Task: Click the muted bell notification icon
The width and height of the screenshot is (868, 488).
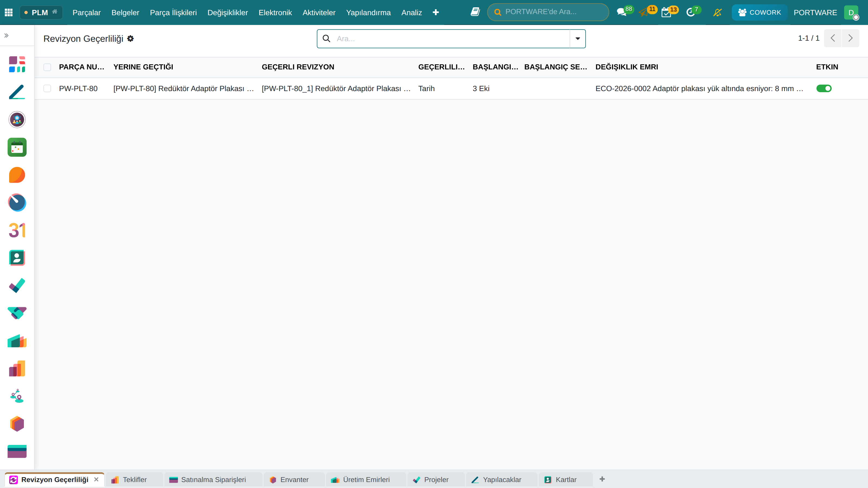Action: 717,12
